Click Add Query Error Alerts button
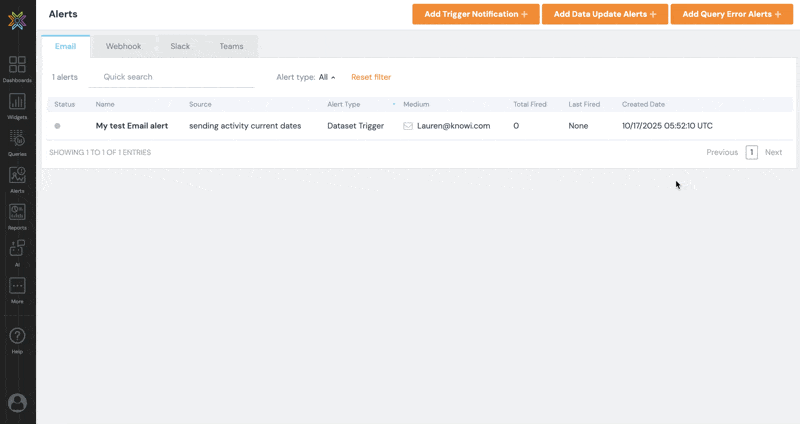 pos(731,14)
